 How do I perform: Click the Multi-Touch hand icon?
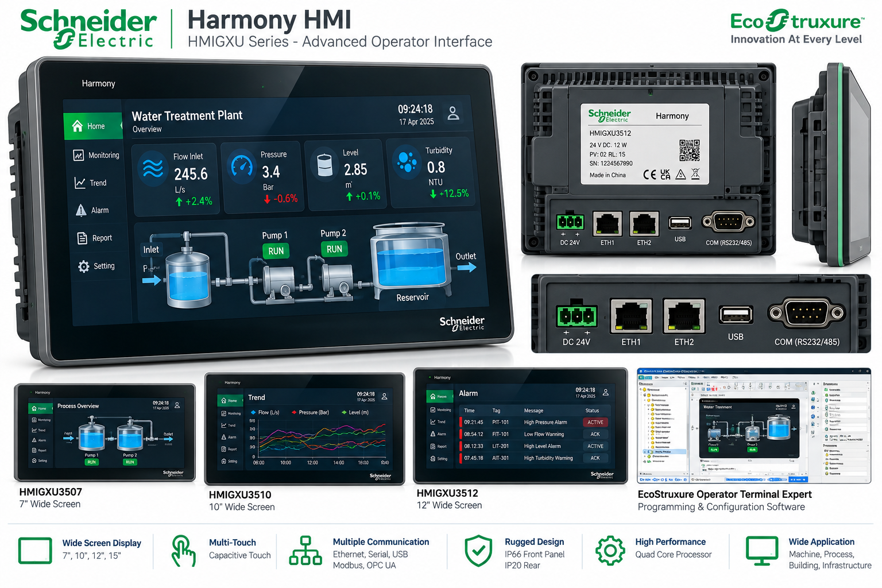pyautogui.click(x=184, y=551)
